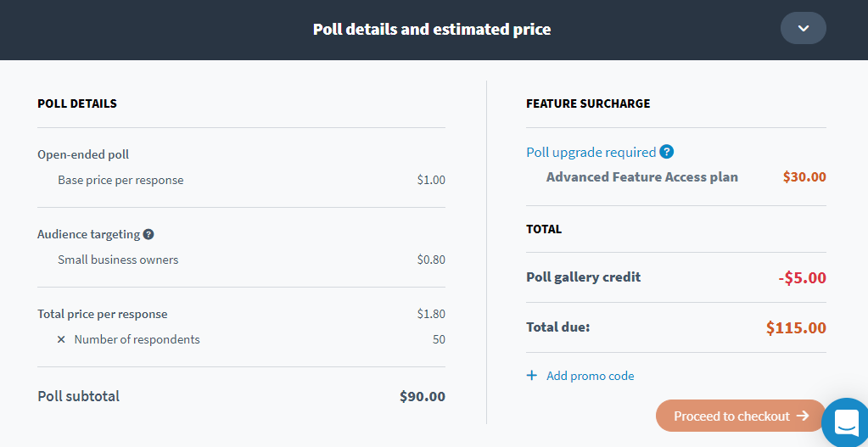Click the Poll upgrade required link
The width and height of the screenshot is (868, 447).
point(591,152)
